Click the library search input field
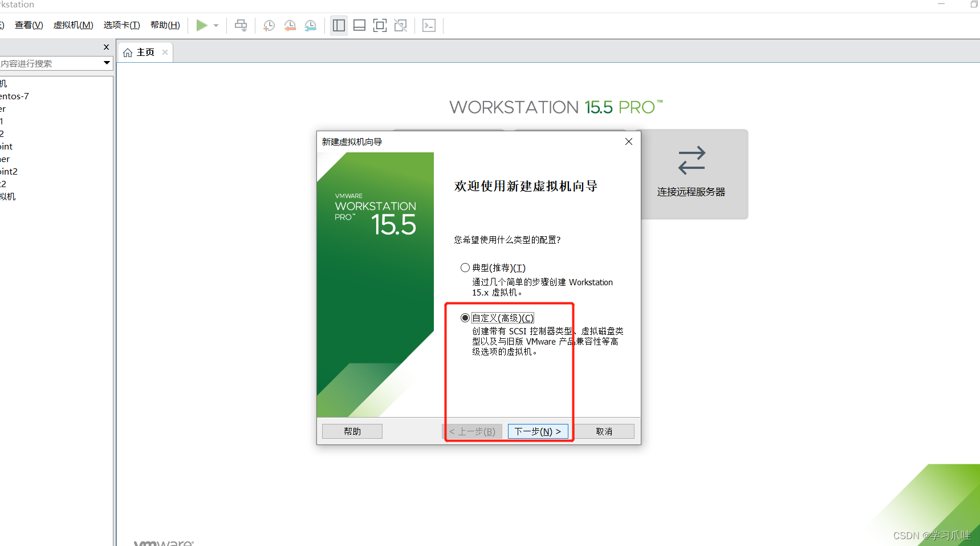Viewport: 980px width, 546px height. (x=50, y=63)
